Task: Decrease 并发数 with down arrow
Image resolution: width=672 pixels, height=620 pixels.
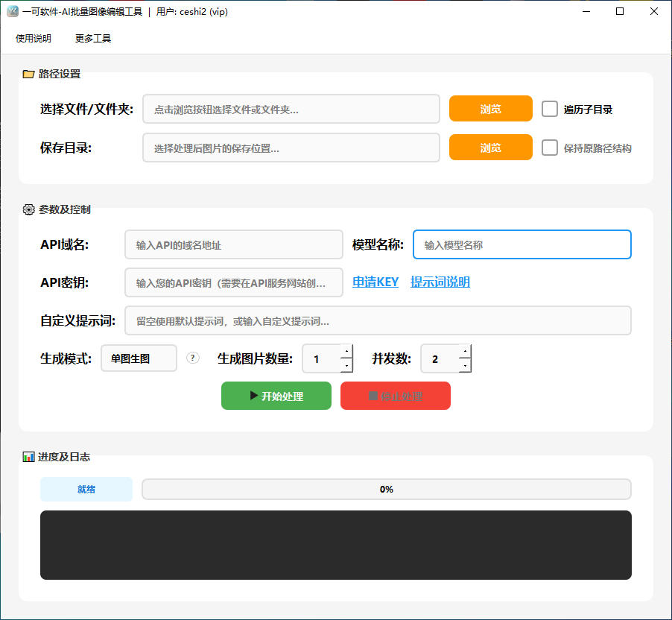Action: (465, 365)
